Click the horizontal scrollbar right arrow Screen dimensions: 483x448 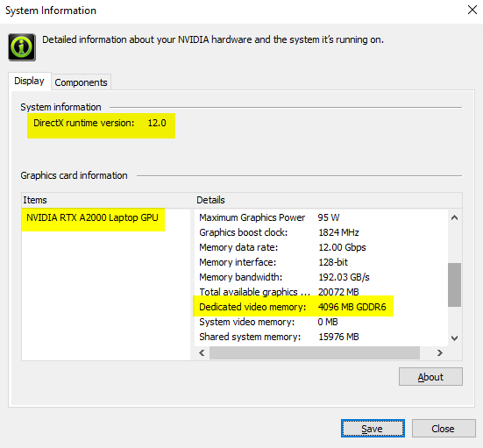click(440, 352)
